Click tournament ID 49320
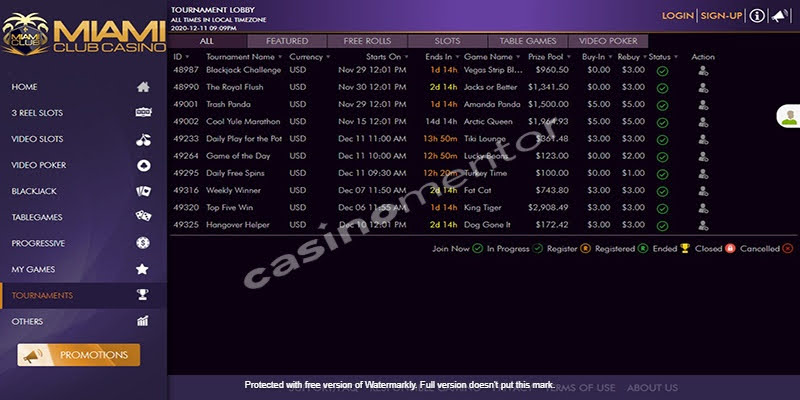The image size is (800, 400). pyautogui.click(x=186, y=208)
